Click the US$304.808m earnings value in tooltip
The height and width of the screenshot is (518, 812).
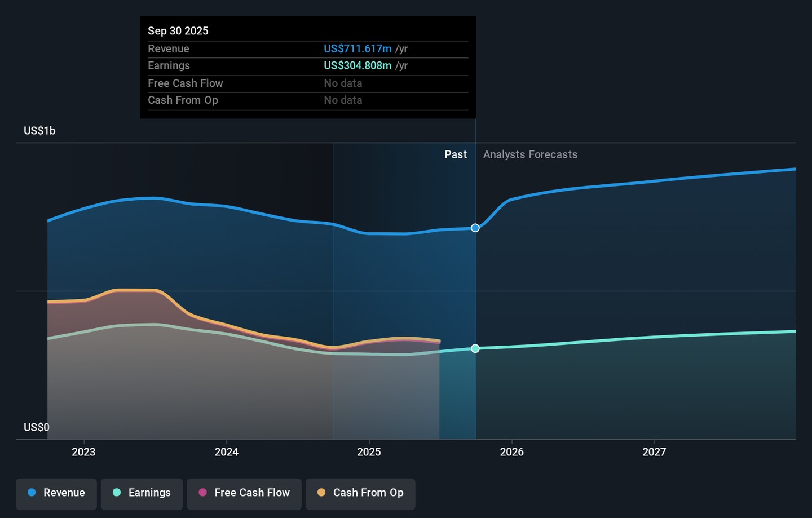point(358,66)
